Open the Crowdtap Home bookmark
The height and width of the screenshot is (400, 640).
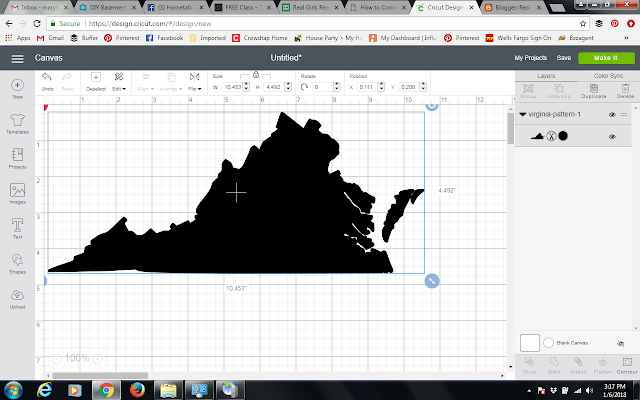[260, 38]
